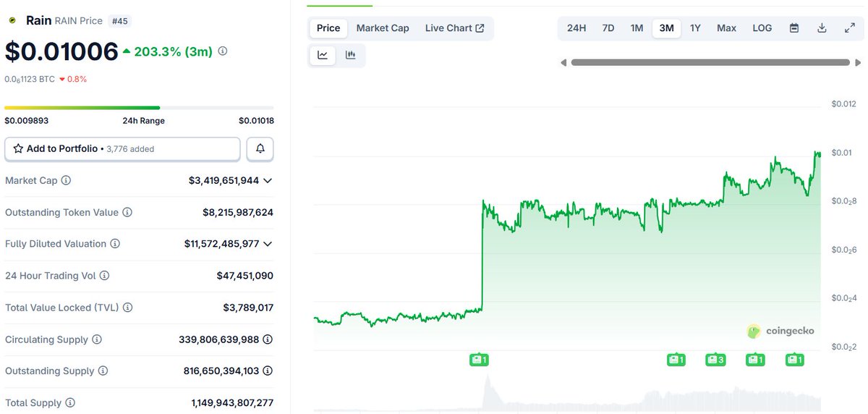Open info tooltip next to 203.3% (3m)
868x414 pixels.
point(223,51)
